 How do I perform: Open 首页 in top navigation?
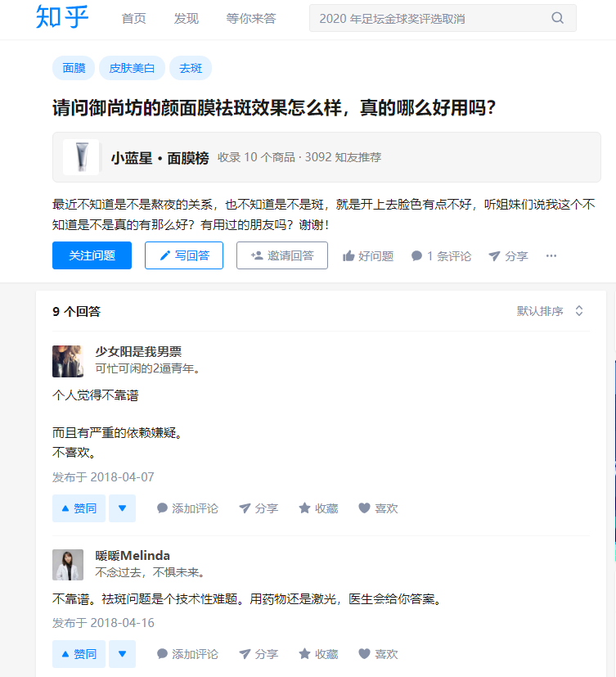(x=134, y=18)
